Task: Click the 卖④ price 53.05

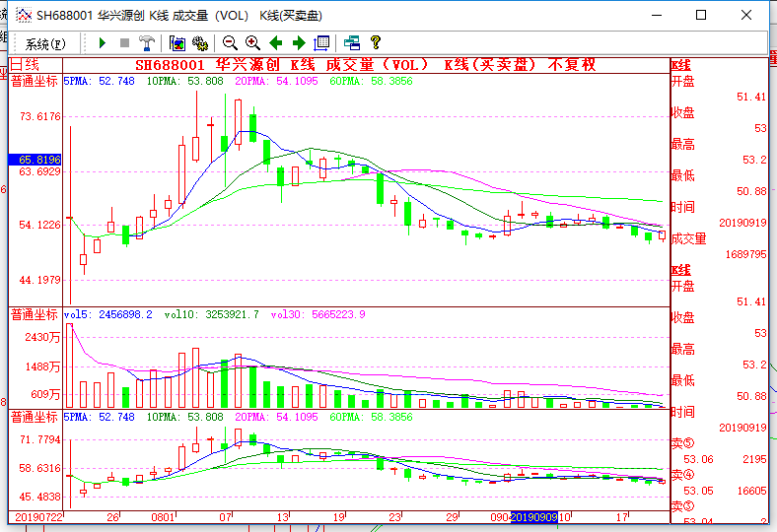Action: click(x=699, y=491)
